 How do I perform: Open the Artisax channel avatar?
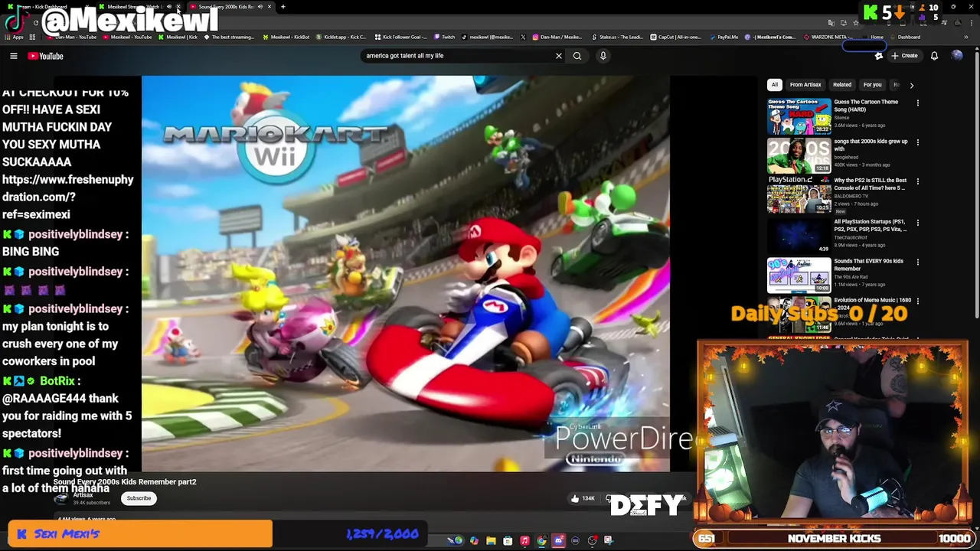[x=60, y=498]
